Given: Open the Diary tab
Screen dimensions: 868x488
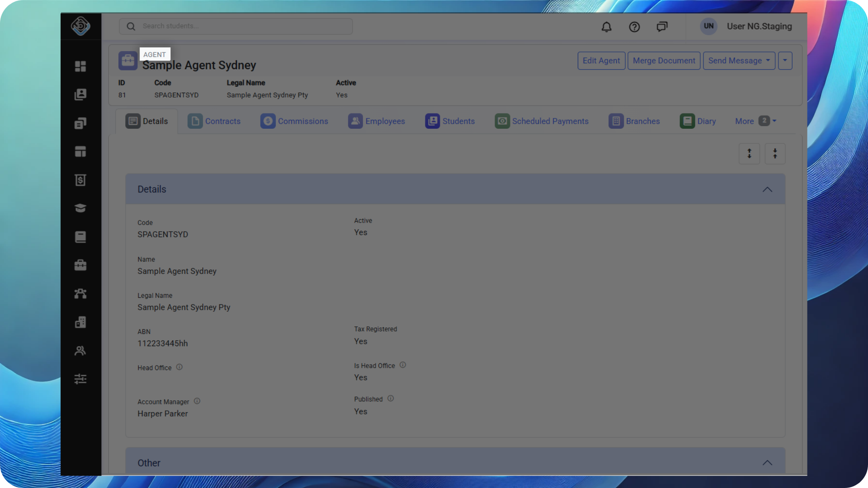Looking at the screenshot, I should [x=698, y=121].
